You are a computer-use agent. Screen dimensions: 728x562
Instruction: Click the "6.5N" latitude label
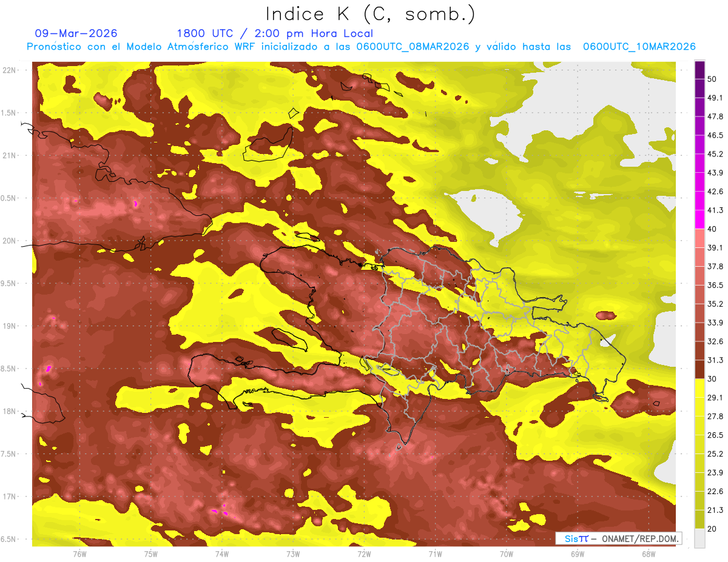coord(9,539)
